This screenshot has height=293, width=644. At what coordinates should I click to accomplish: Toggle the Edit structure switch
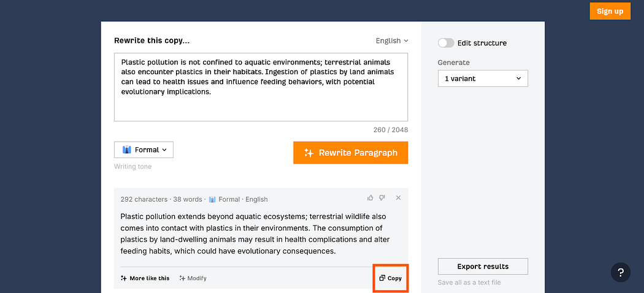coord(446,43)
